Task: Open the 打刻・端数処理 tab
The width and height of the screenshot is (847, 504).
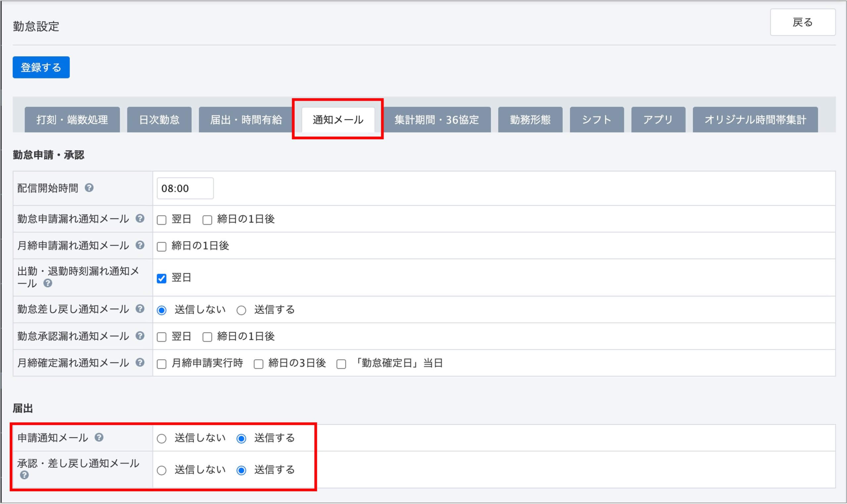Action: point(72,120)
